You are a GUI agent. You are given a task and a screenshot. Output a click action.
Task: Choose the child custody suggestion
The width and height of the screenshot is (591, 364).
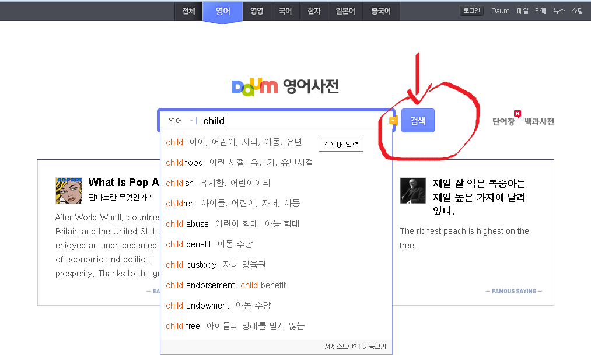coord(277,264)
